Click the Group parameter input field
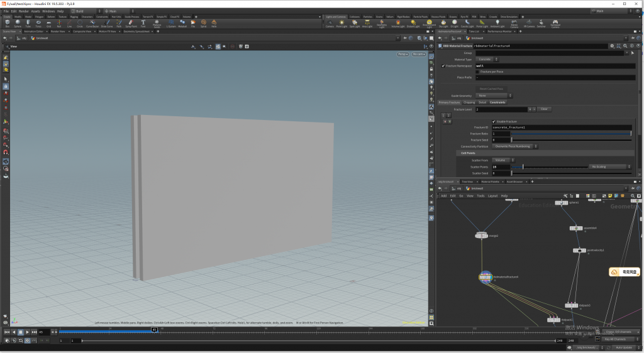This screenshot has width=644, height=353. click(550, 53)
